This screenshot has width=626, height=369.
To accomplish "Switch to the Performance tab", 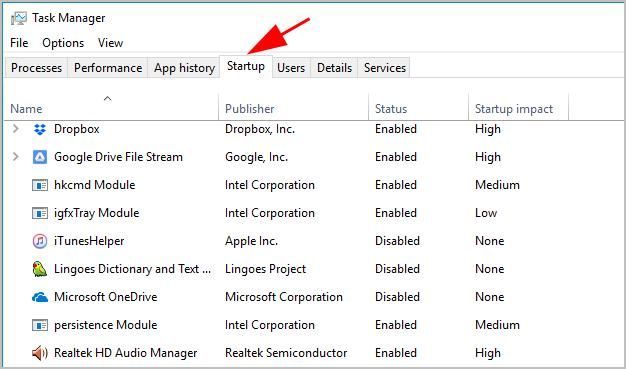I will [x=108, y=68].
